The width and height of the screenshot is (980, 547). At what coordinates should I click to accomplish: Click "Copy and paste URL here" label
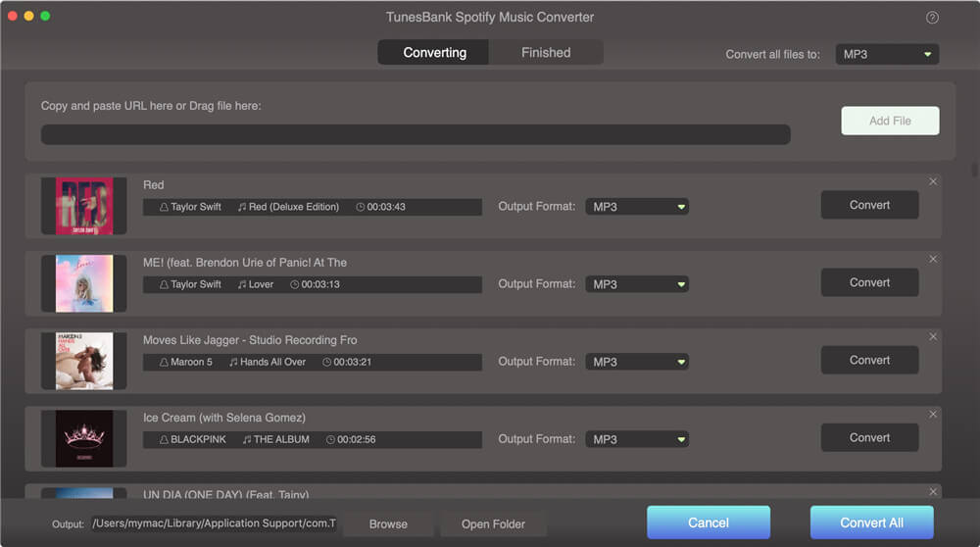tap(151, 106)
